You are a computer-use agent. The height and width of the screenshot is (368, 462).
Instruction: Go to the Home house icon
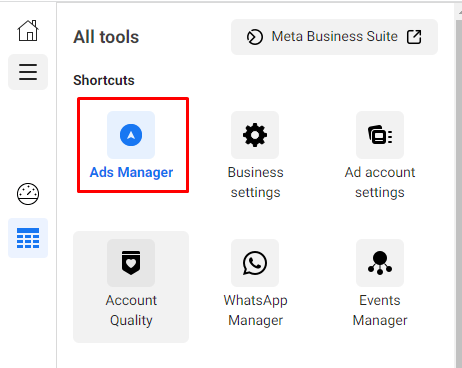tap(28, 31)
